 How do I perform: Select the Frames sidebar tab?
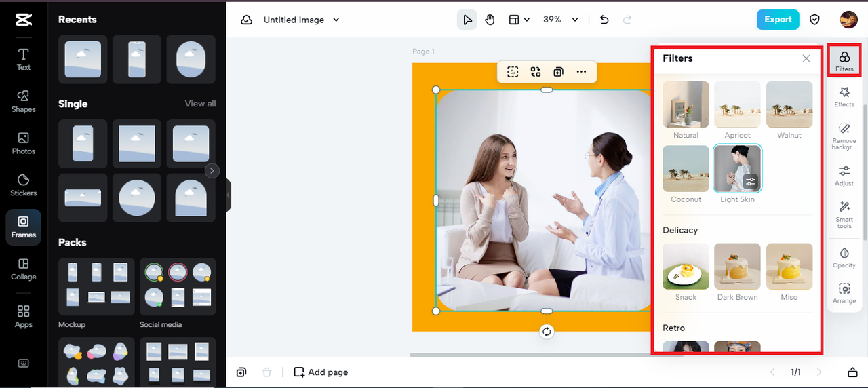pos(24,227)
